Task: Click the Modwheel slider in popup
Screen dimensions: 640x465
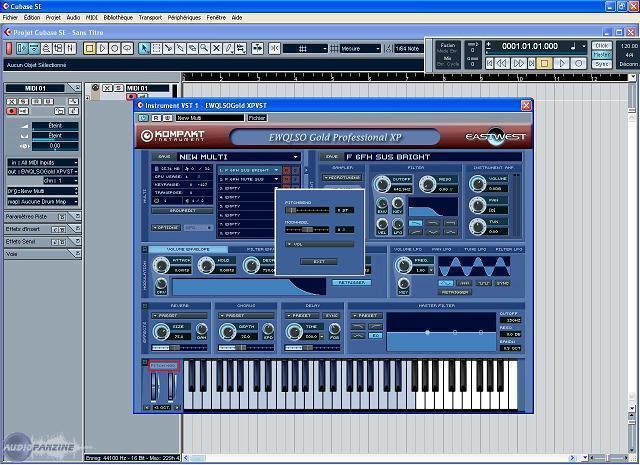Action: click(307, 229)
